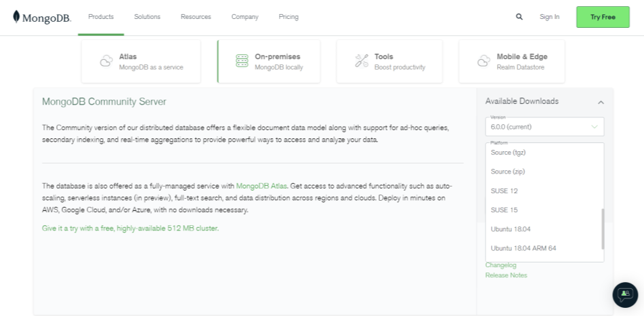Select Ubuntu 18.04 ARM 64 option
The width and height of the screenshot is (644, 316).
[x=544, y=248]
